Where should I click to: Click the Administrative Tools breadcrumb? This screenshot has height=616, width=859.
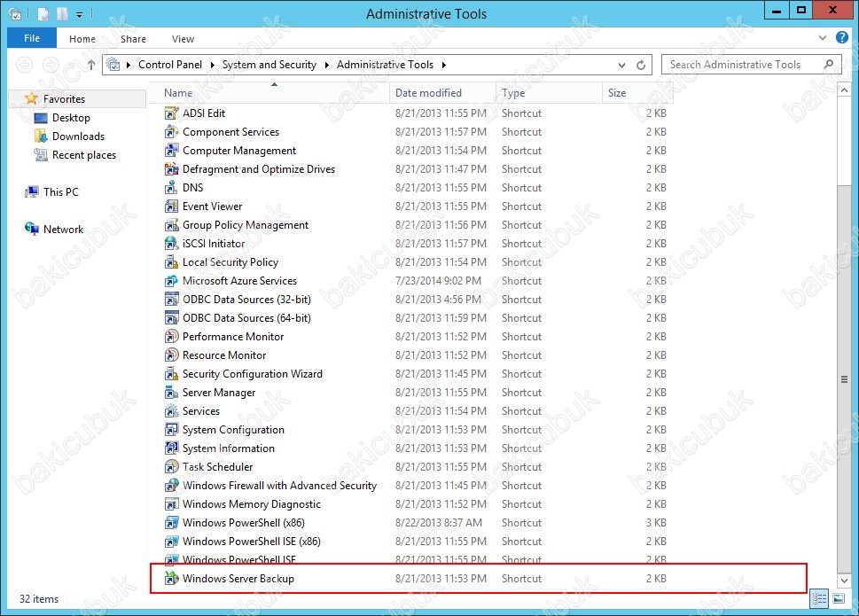385,65
